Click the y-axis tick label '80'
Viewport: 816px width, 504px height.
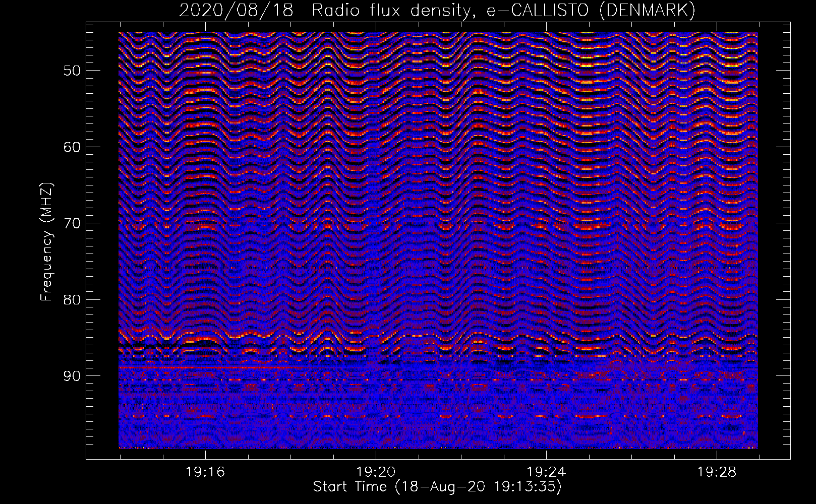point(72,300)
